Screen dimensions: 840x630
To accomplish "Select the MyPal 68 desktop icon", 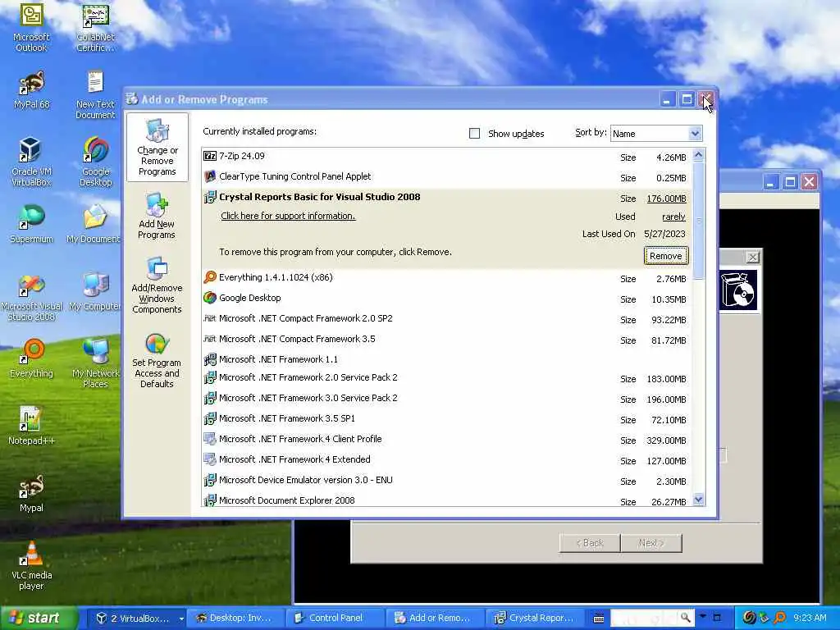I will 32,90.
